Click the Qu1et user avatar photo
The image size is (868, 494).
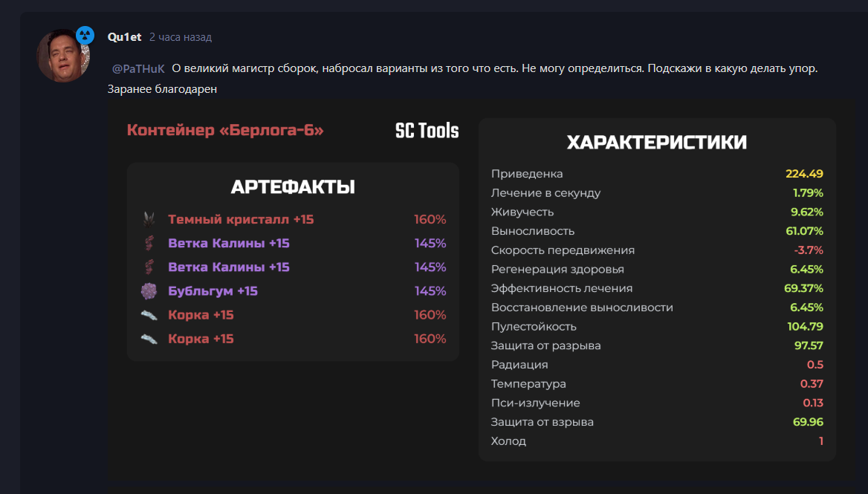pyautogui.click(x=63, y=55)
